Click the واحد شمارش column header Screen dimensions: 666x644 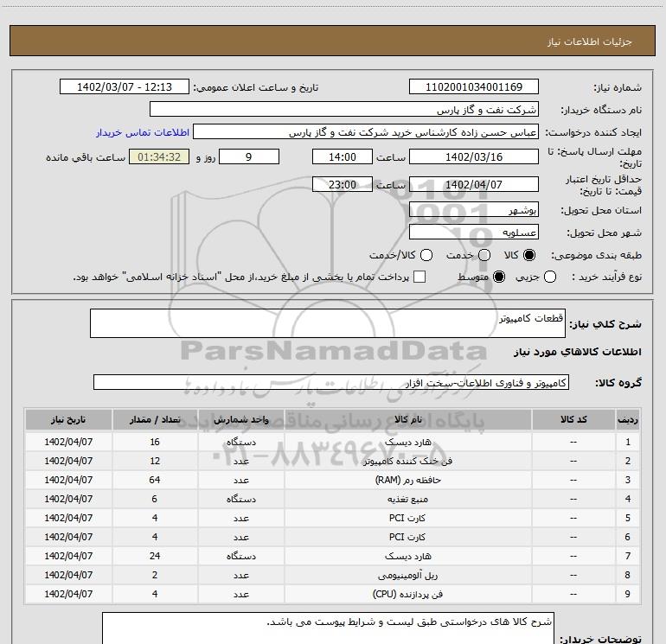240,419
